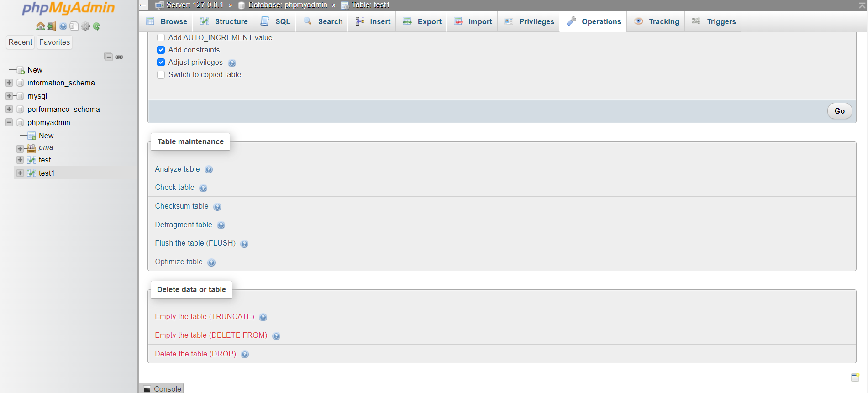Click the collapse top menu icon at top right
Image resolution: width=868 pixels, height=393 pixels.
[862, 5]
